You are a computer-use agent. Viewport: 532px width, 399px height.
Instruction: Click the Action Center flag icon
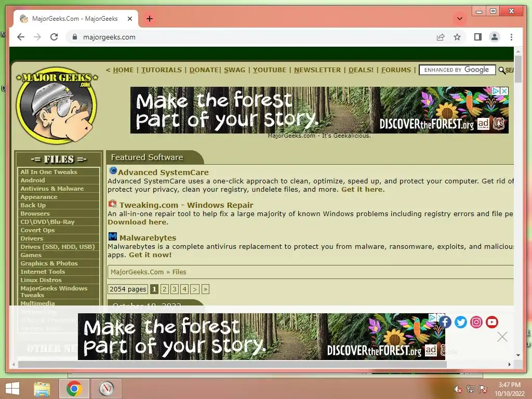click(x=483, y=389)
